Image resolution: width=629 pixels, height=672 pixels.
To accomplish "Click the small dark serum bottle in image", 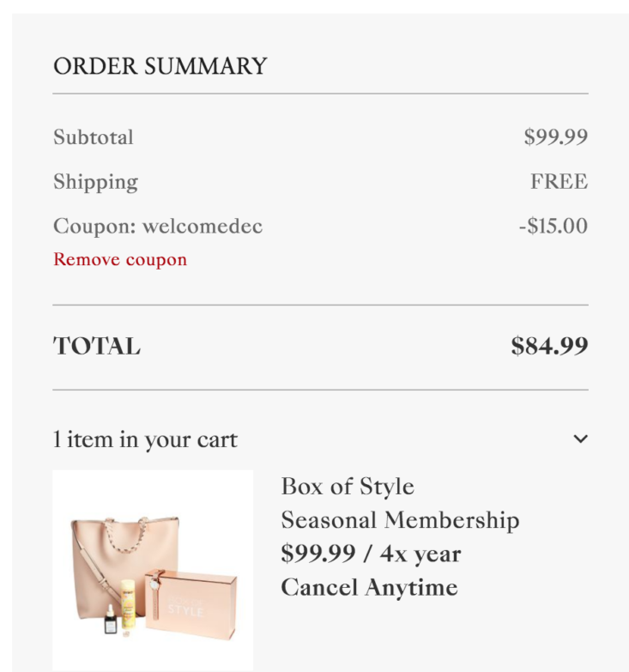I will 111,621.
